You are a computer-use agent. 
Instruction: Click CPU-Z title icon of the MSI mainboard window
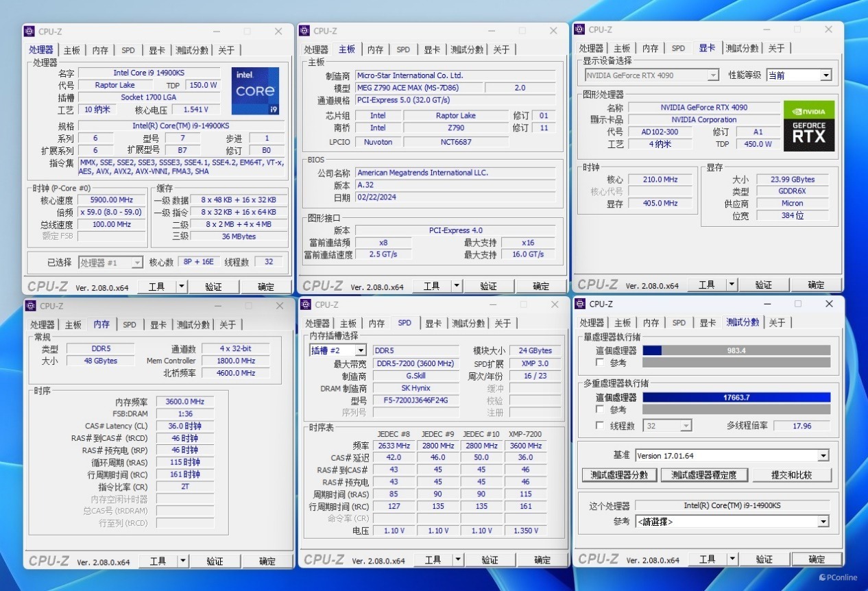(x=305, y=31)
